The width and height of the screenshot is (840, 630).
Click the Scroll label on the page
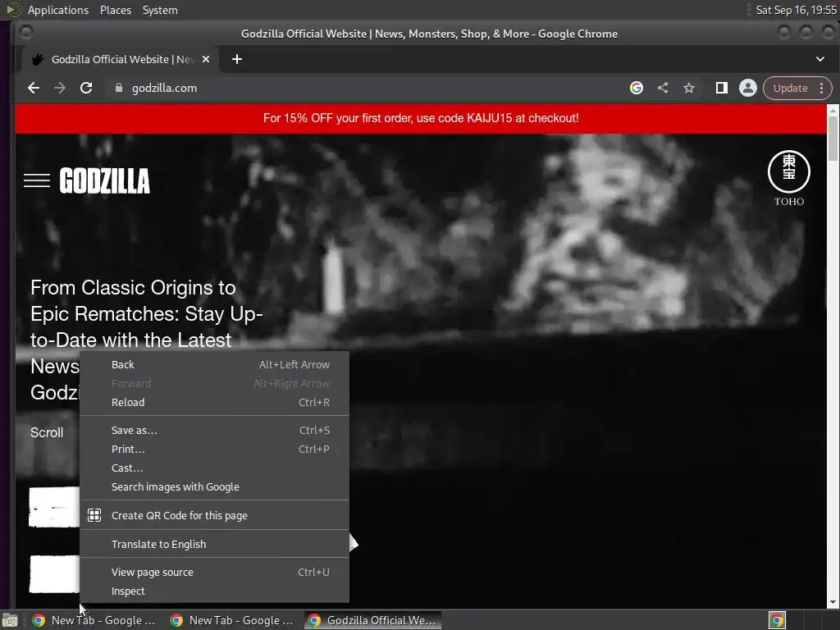[x=47, y=433]
